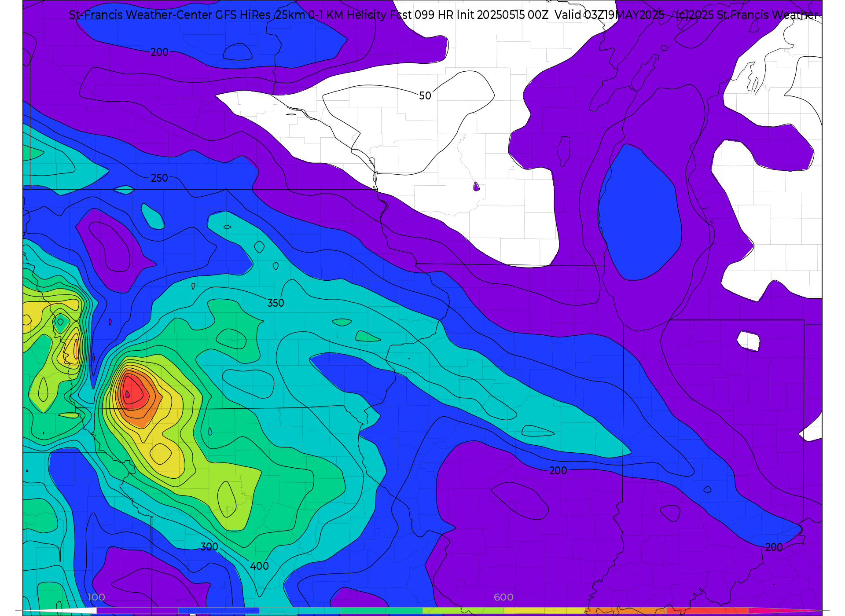Click the orange segment of the color bar
The image size is (845, 616).
point(626,611)
